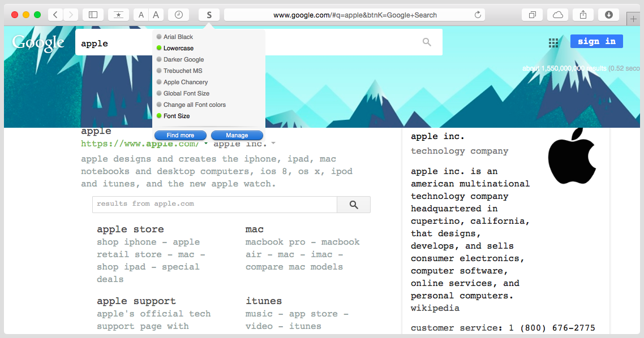
Task: Enable the Apple Chancery style
Action: click(182, 82)
